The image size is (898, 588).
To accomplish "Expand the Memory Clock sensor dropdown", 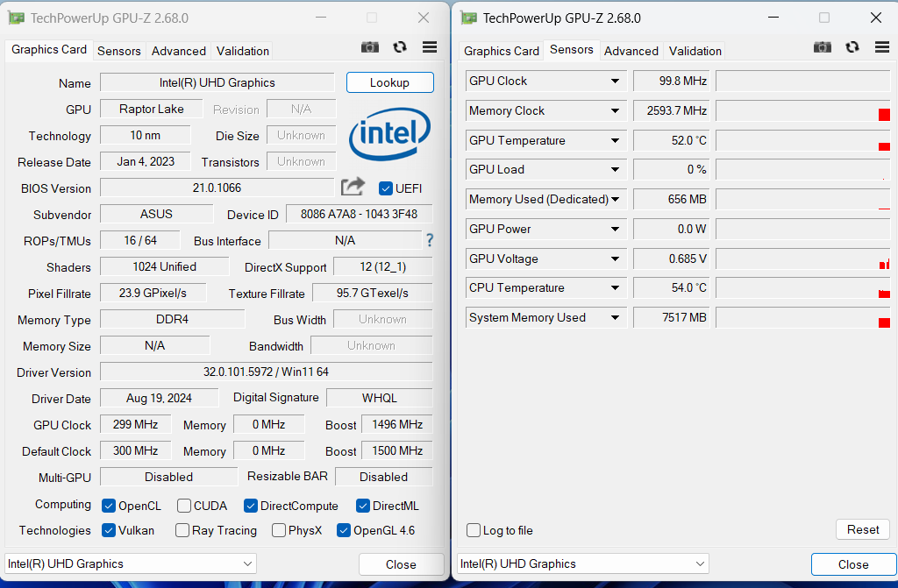I will pyautogui.click(x=615, y=110).
